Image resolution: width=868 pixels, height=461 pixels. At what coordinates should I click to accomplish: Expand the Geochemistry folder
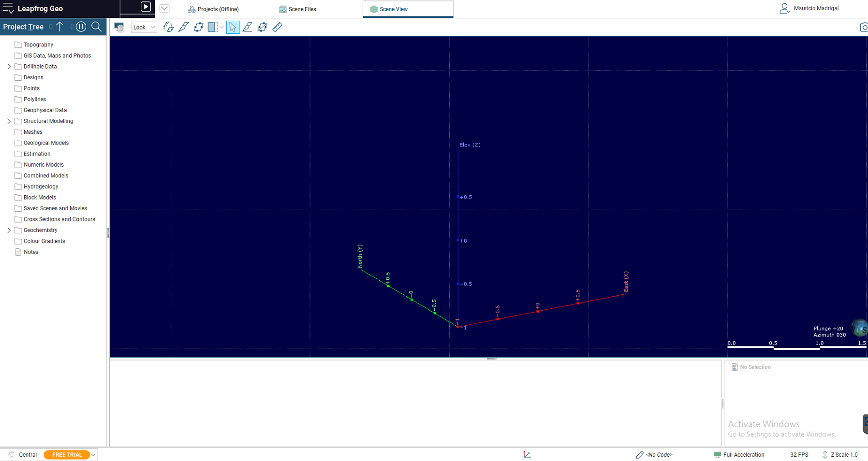pyautogui.click(x=9, y=230)
